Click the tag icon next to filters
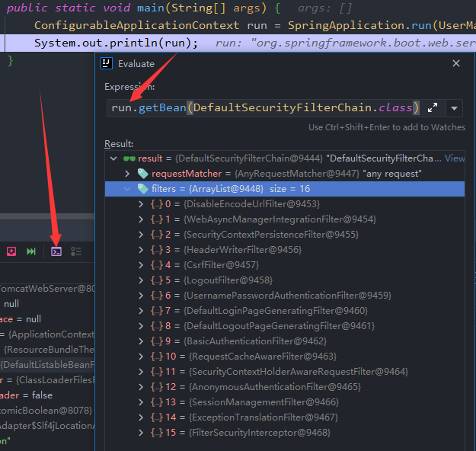Viewport: 476px width, 451px height. coord(142,189)
